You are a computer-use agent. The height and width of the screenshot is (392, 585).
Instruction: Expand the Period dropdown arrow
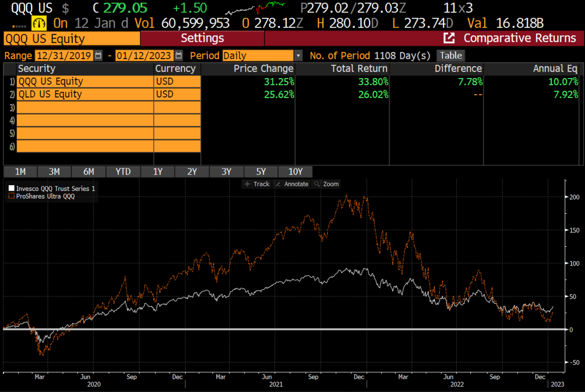click(x=298, y=56)
